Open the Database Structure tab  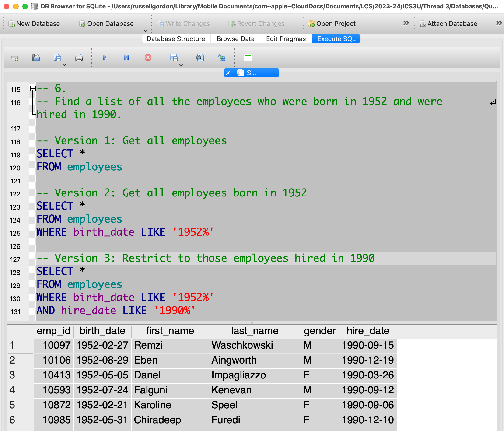click(176, 39)
